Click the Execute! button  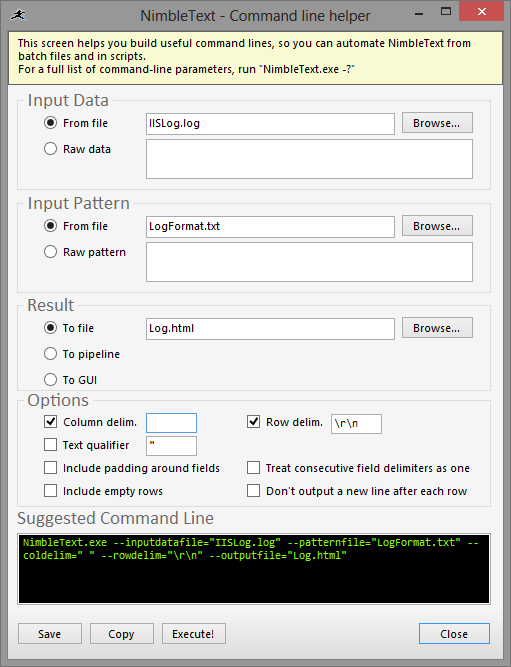pyautogui.click(x=194, y=634)
